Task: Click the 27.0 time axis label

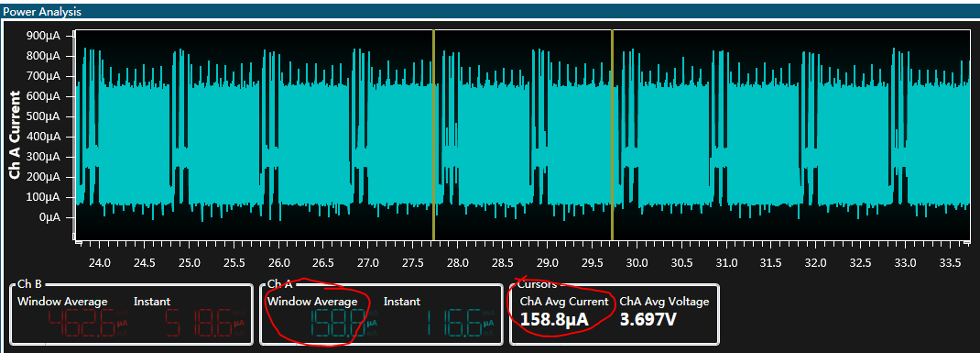Action: (368, 262)
